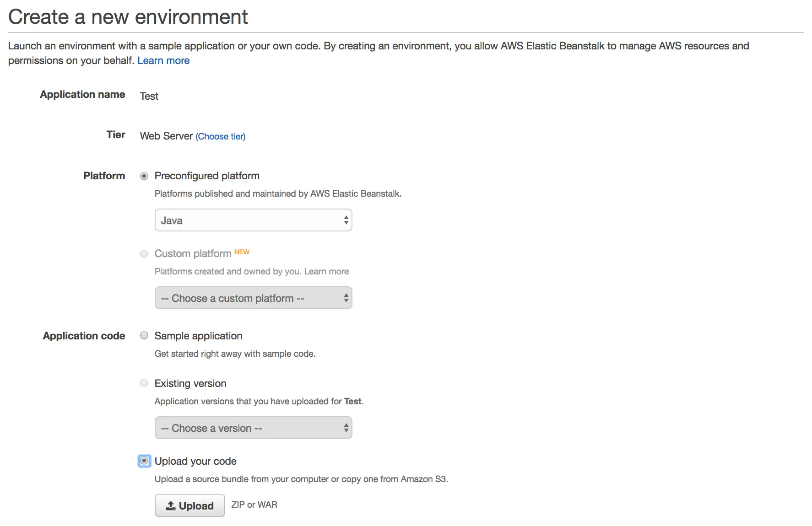Choose the Sample application option
The image size is (812, 526).
pos(144,336)
